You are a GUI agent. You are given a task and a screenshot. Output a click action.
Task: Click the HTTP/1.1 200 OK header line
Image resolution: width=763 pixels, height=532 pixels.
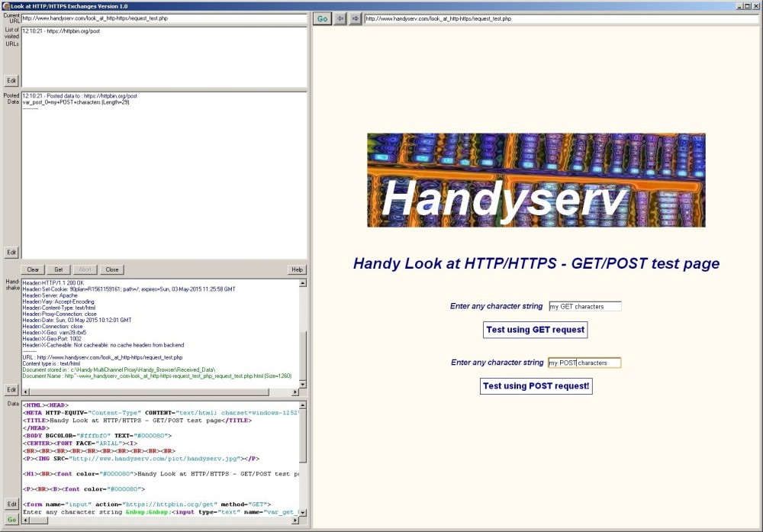pos(53,283)
